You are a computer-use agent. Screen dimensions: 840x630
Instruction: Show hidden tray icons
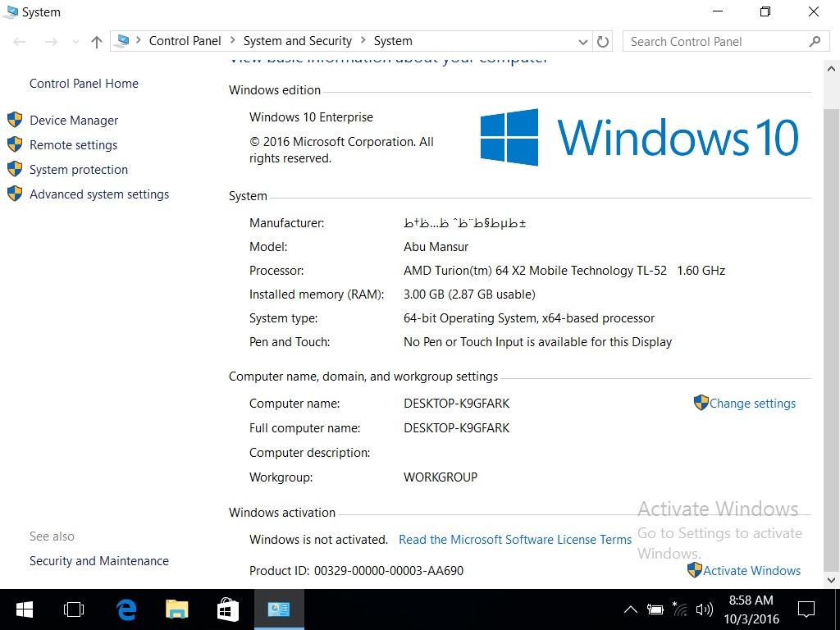coord(631,609)
